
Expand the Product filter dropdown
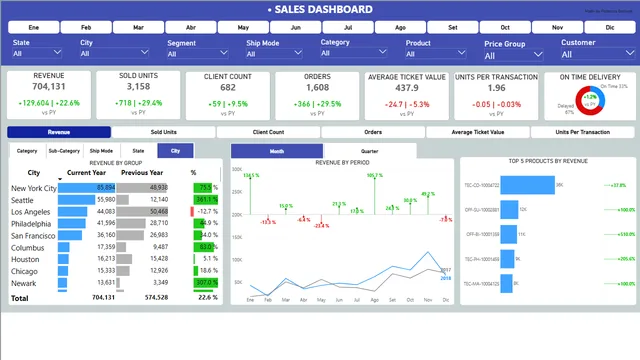tap(436, 53)
